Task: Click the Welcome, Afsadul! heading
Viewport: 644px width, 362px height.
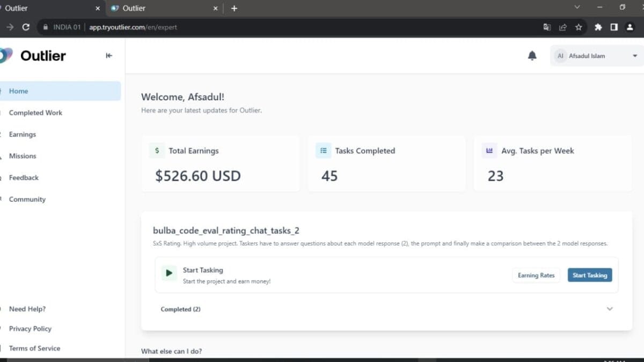Action: pos(182,97)
